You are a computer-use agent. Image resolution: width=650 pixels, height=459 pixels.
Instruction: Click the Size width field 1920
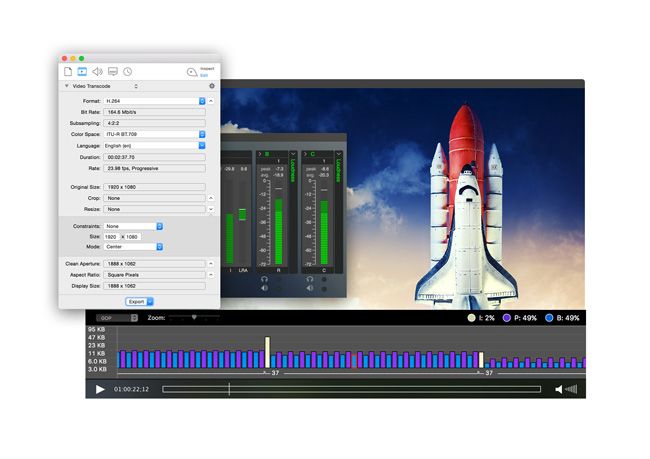click(112, 237)
